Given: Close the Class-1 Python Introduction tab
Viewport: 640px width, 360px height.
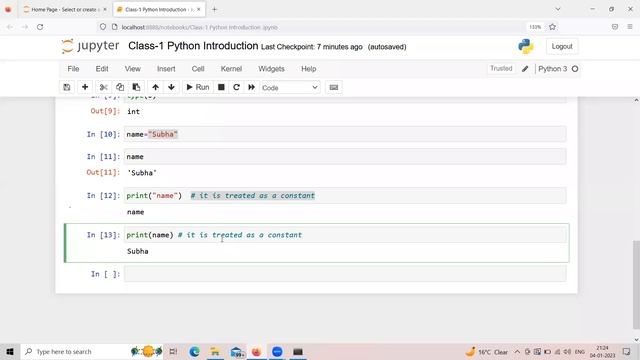Looking at the screenshot, I should 199,9.
